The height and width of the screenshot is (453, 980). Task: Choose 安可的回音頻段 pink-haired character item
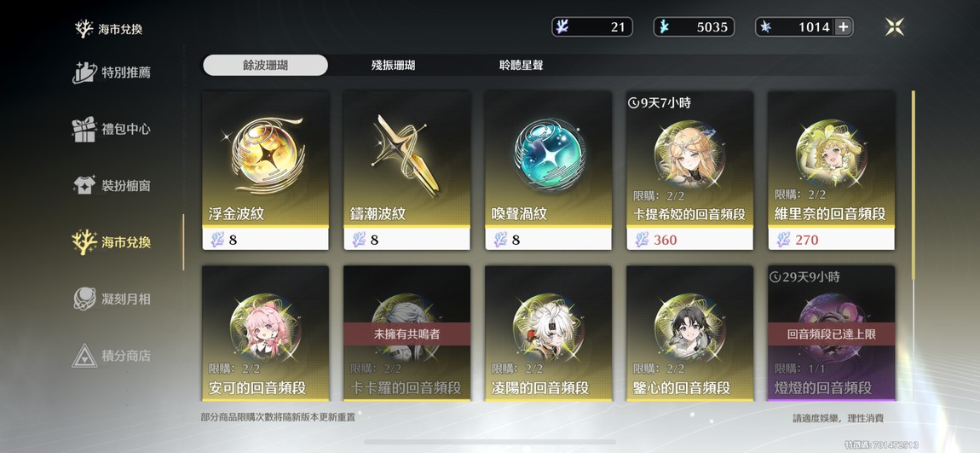pos(266,333)
